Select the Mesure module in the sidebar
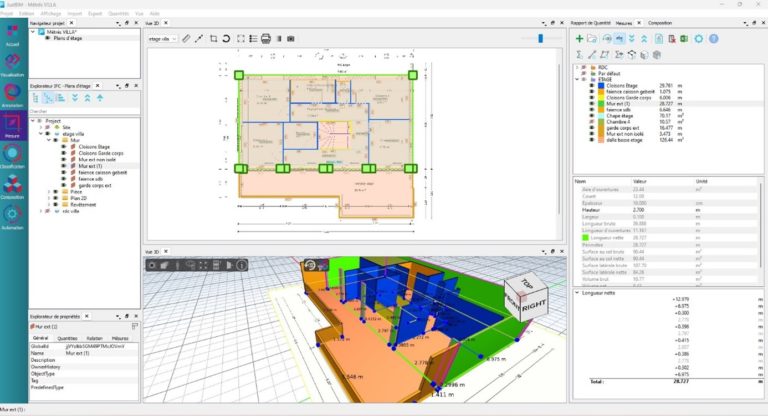The width and height of the screenshot is (768, 416). pos(12,126)
